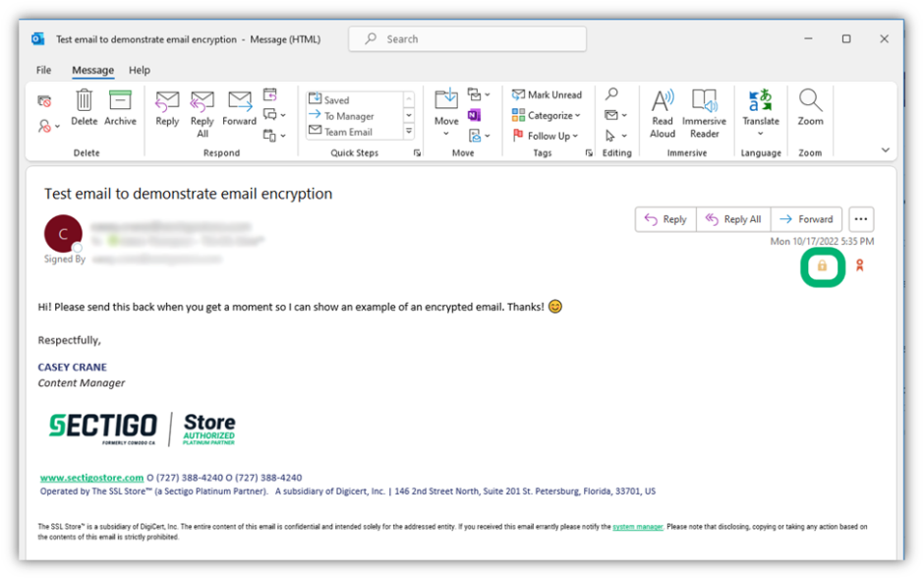The width and height of the screenshot is (924, 579).
Task: Open the Help menu
Action: pyautogui.click(x=139, y=70)
